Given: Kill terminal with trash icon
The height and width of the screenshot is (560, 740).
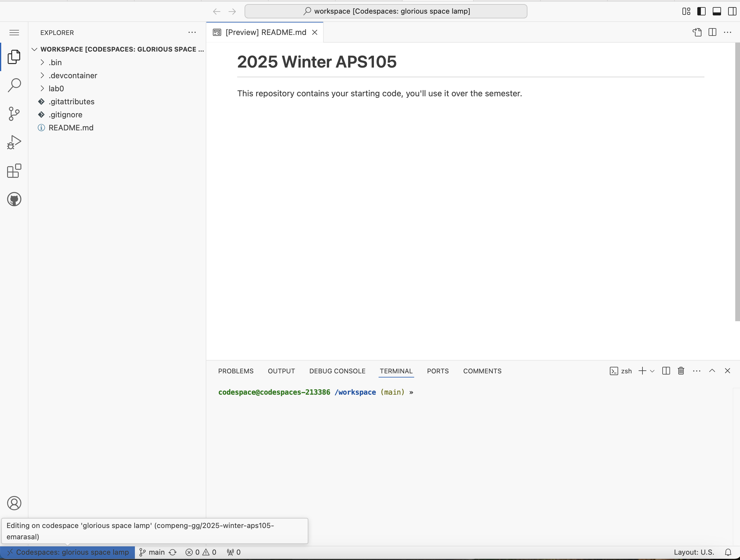Looking at the screenshot, I should (x=681, y=371).
